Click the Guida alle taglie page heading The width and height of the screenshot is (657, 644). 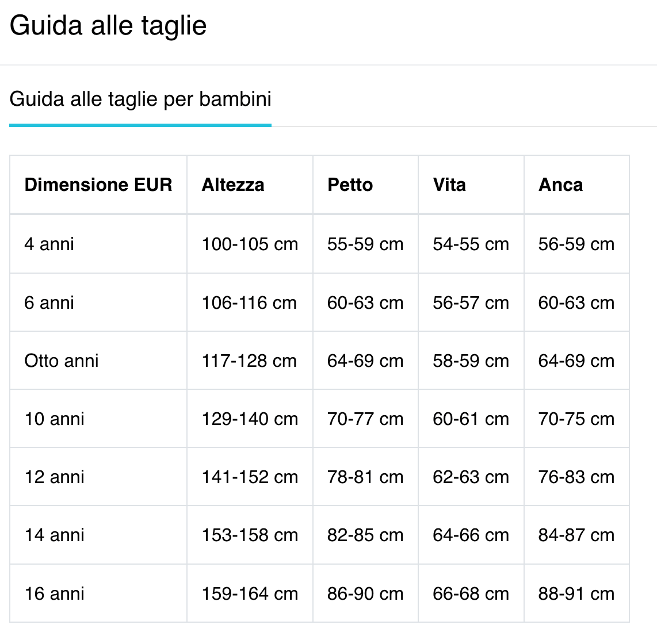(108, 26)
